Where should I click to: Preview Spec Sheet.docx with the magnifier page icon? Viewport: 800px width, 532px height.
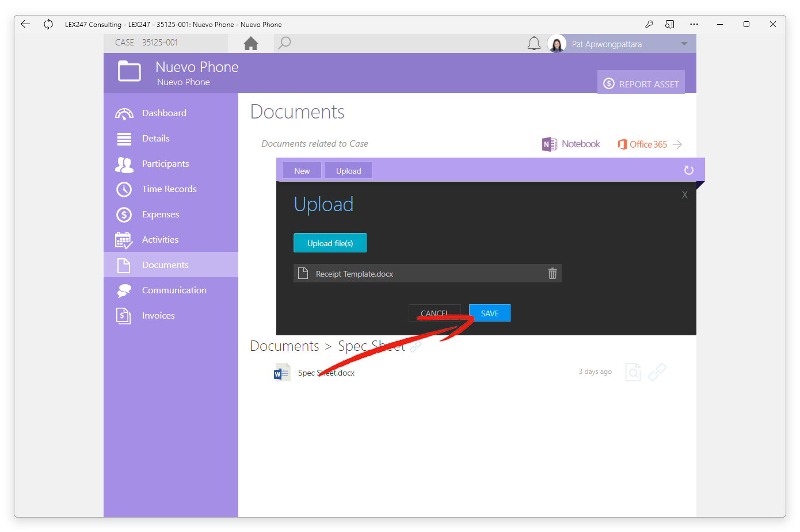pos(633,372)
